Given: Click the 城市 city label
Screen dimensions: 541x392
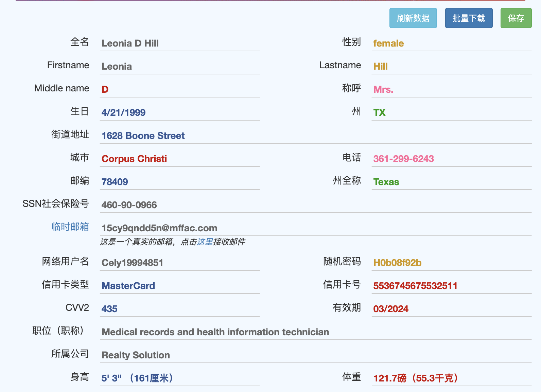Looking at the screenshot, I should 80,157.
